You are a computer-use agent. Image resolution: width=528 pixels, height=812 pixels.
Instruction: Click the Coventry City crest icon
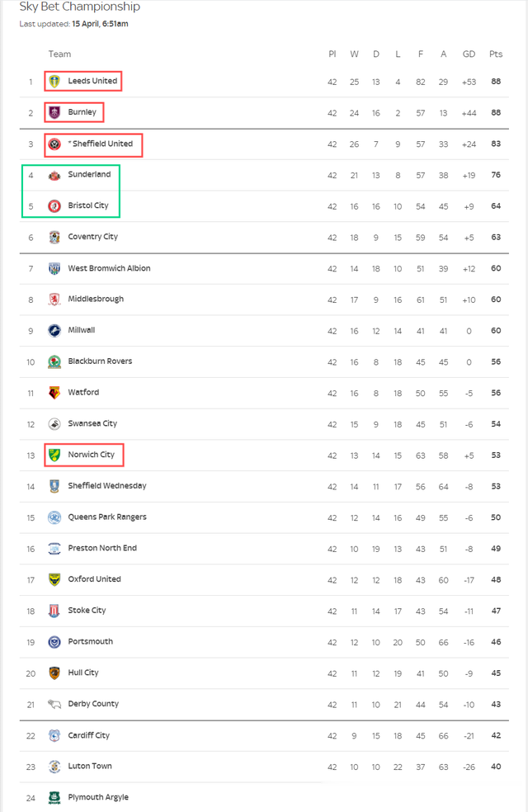pyautogui.click(x=54, y=237)
